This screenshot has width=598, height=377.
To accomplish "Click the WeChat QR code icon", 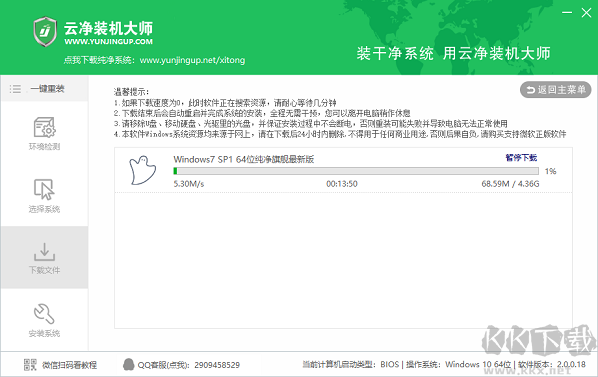I will (30, 365).
